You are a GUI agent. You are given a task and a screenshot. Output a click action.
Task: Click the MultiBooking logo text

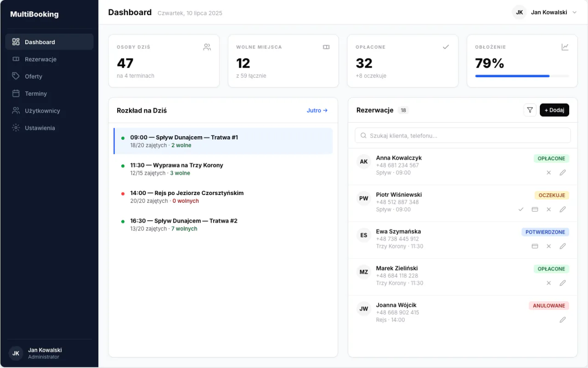click(x=34, y=14)
